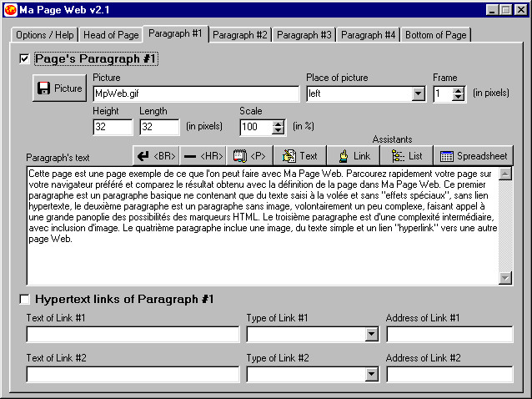
Task: Click the Height input field
Action: click(x=113, y=127)
